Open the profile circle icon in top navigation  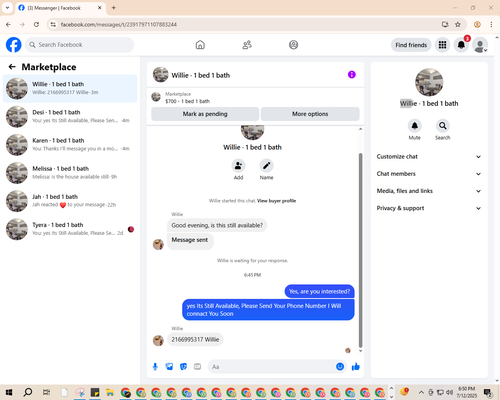293,45
